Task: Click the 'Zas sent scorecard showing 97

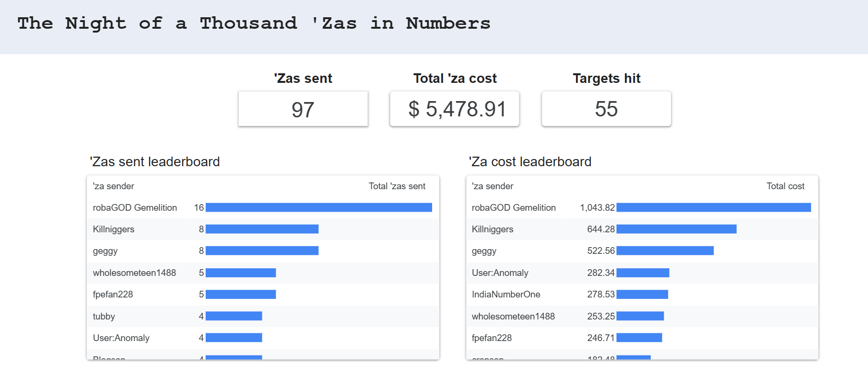Action: pyautogui.click(x=303, y=109)
